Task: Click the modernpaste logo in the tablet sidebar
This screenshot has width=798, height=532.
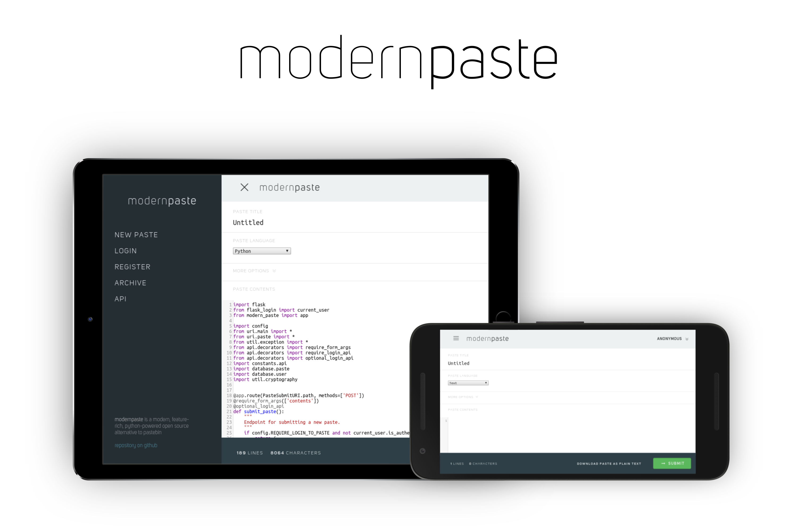Action: [162, 201]
